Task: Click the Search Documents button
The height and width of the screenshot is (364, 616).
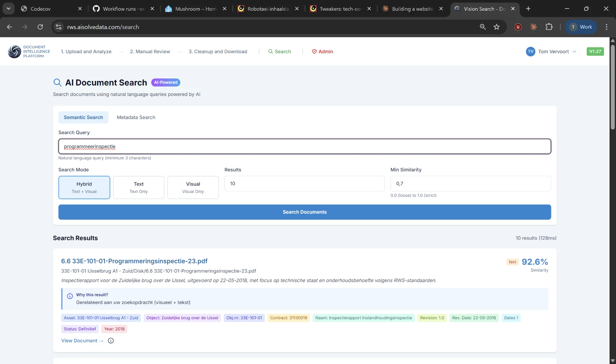Action: [304, 212]
